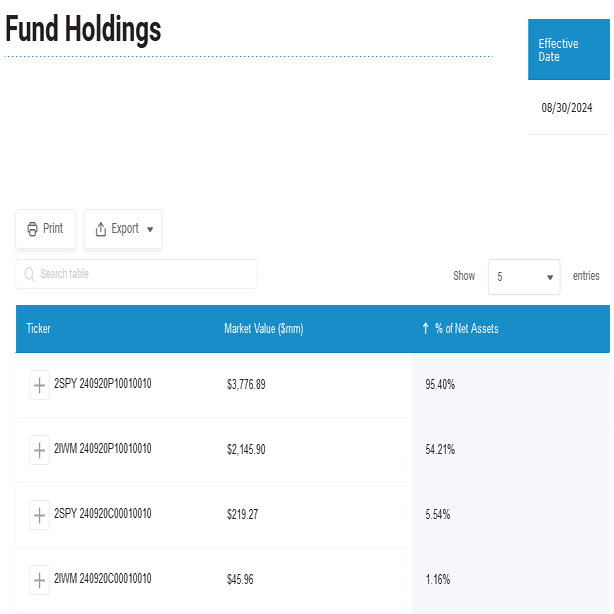Click the printer icon

coord(32,229)
